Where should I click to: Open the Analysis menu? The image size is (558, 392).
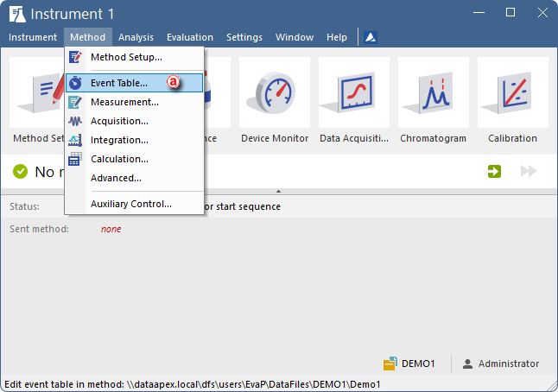[136, 37]
